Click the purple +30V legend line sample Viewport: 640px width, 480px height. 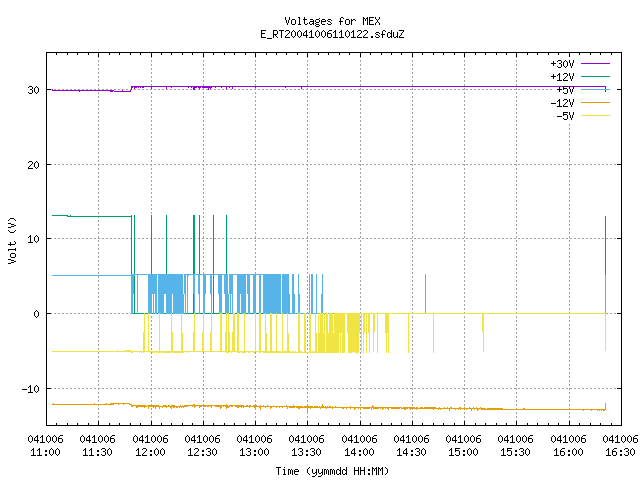point(595,64)
